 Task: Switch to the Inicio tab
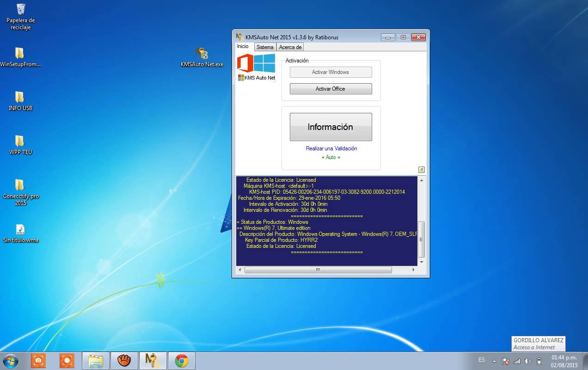[243, 46]
